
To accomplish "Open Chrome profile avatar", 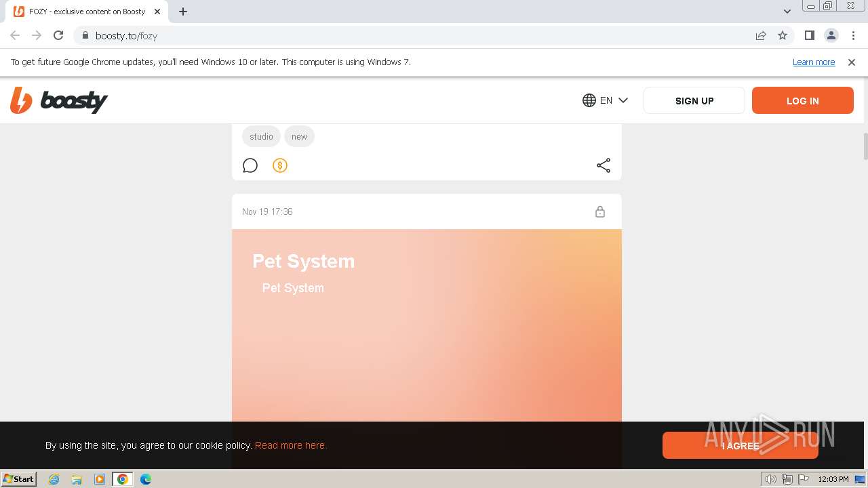I will click(x=831, y=35).
